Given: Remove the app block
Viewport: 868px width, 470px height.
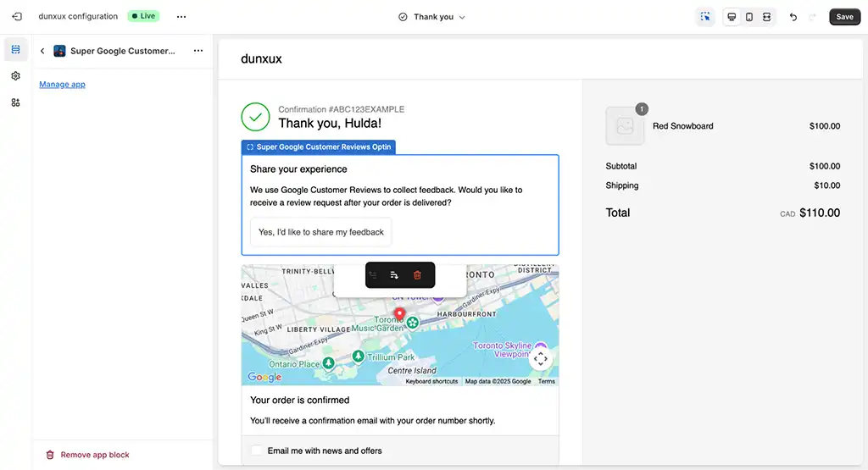Looking at the screenshot, I should coord(88,455).
